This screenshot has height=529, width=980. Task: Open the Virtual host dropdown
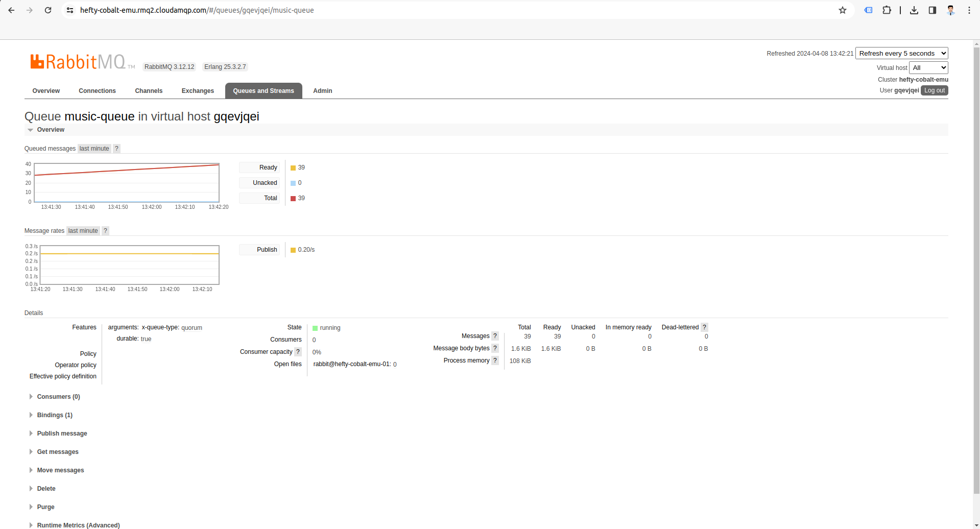(x=928, y=68)
